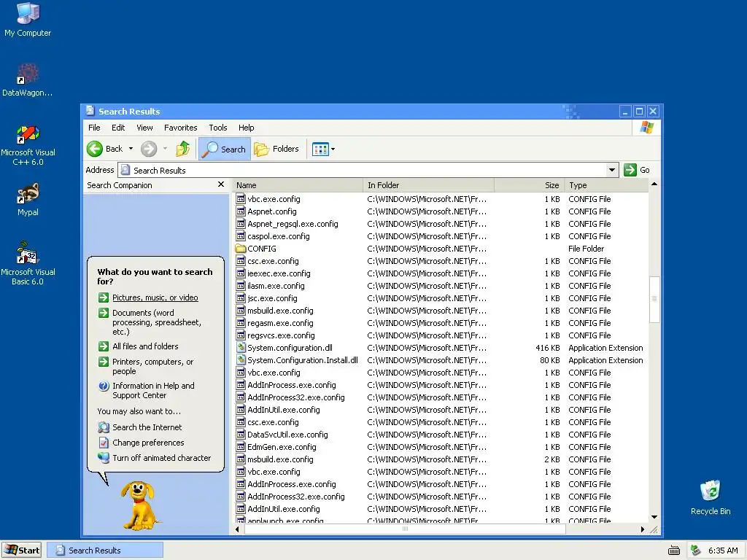The height and width of the screenshot is (560, 747).
Task: Open the Forward history dropdown arrow
Action: tap(166, 149)
